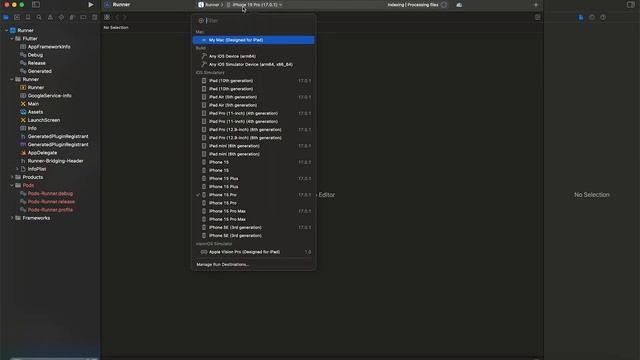Select AppFrameworkInfo file
Viewport: 640px width, 360px height.
pos(49,47)
